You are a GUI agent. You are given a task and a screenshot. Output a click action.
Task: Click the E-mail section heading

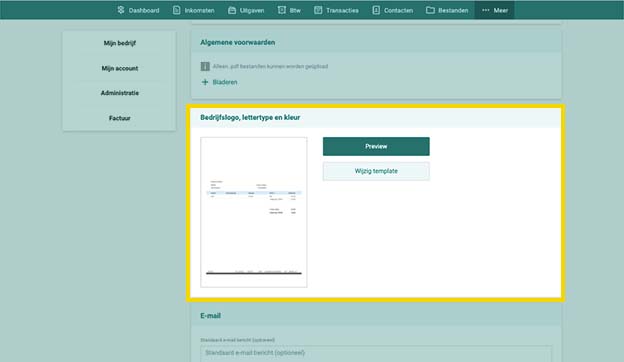[210, 315]
